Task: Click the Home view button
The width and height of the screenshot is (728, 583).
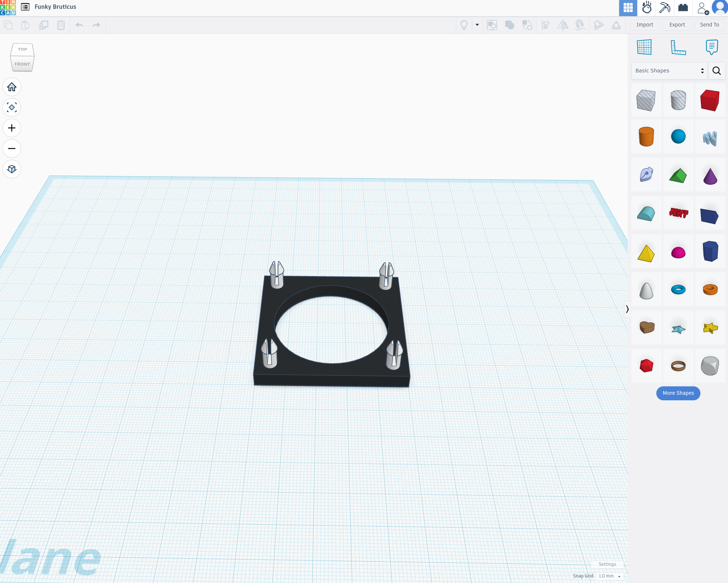Action: click(x=12, y=87)
